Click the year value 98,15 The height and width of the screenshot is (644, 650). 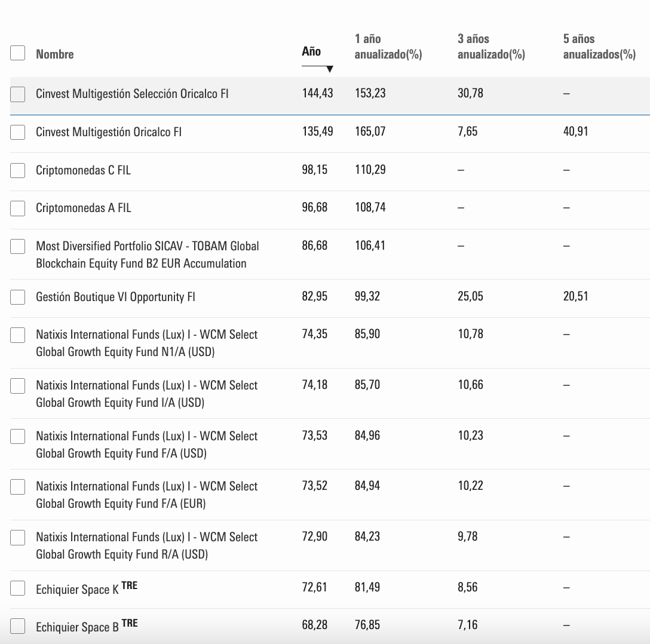coord(315,170)
